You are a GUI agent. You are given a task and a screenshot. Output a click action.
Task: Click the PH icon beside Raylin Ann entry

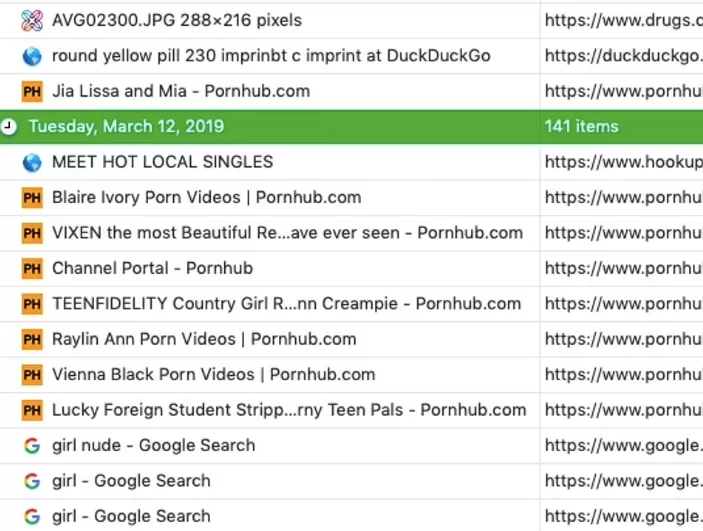coord(32,339)
